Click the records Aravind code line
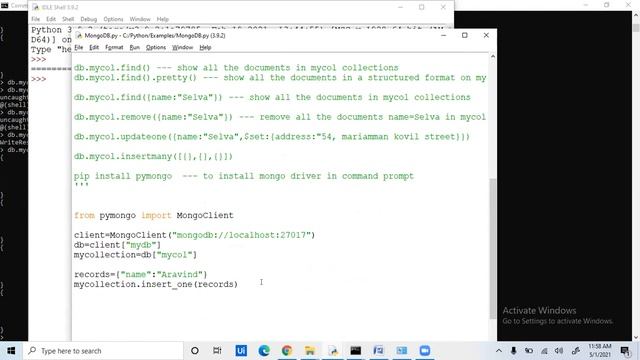The width and height of the screenshot is (640, 360). pos(140,274)
